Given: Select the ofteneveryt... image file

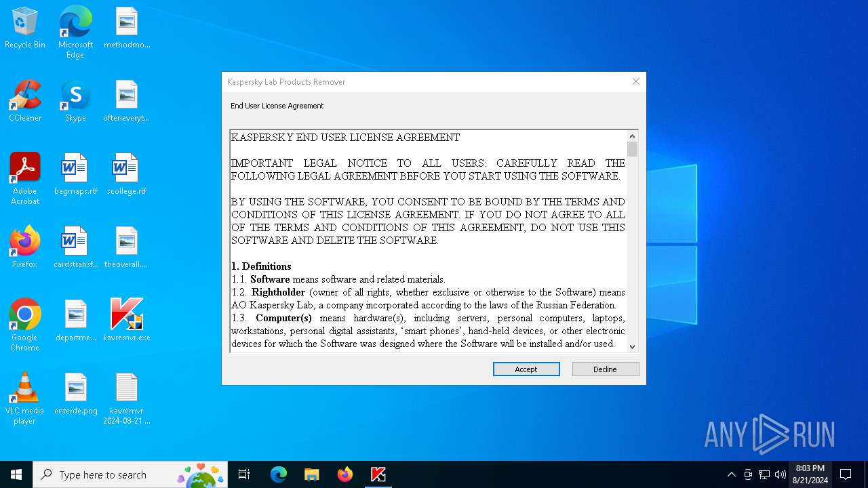Looking at the screenshot, I should click(127, 102).
